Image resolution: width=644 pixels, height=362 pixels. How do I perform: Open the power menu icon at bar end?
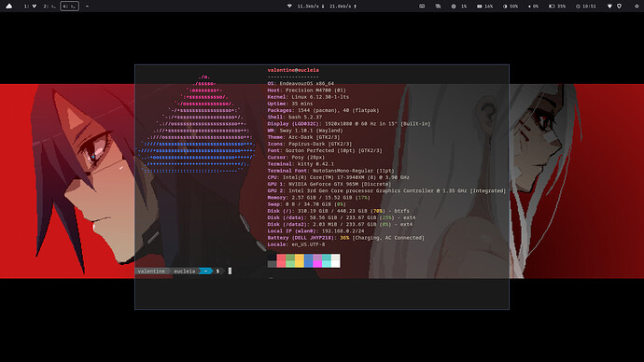(x=637, y=7)
